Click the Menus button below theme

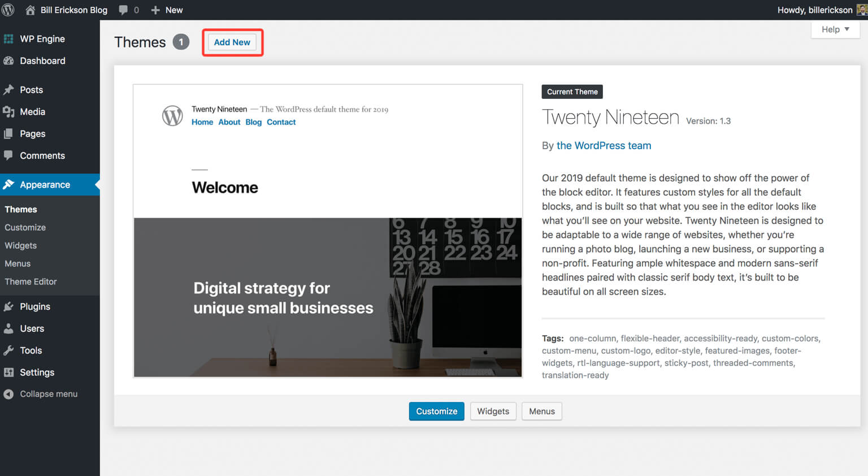[542, 411]
